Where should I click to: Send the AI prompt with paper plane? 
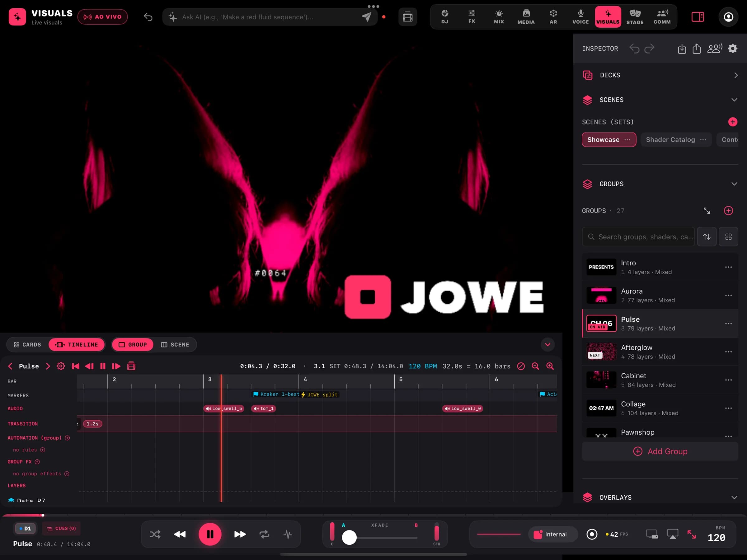[366, 17]
